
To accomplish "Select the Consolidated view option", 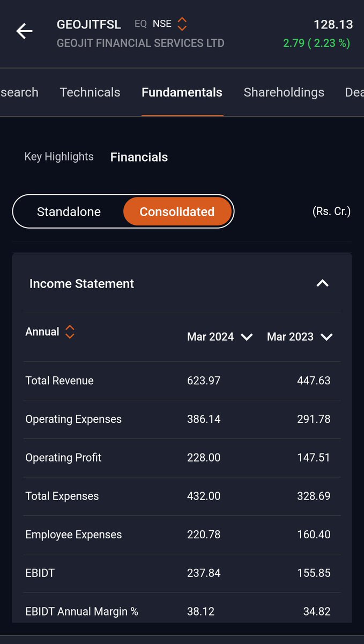I will pos(177,211).
